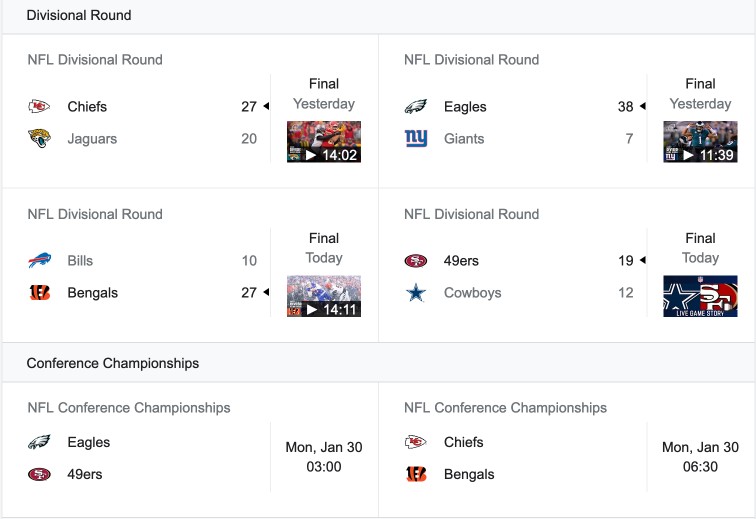756x519 pixels.
Task: Open the Chiefs vs Bengals Mon, Jan 30 game
Action: coord(567,450)
